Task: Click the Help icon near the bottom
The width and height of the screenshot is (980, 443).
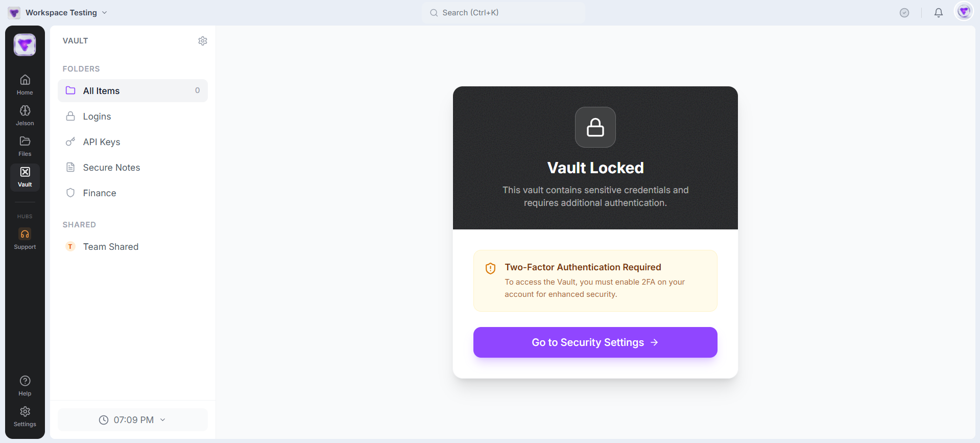Action: 25,384
